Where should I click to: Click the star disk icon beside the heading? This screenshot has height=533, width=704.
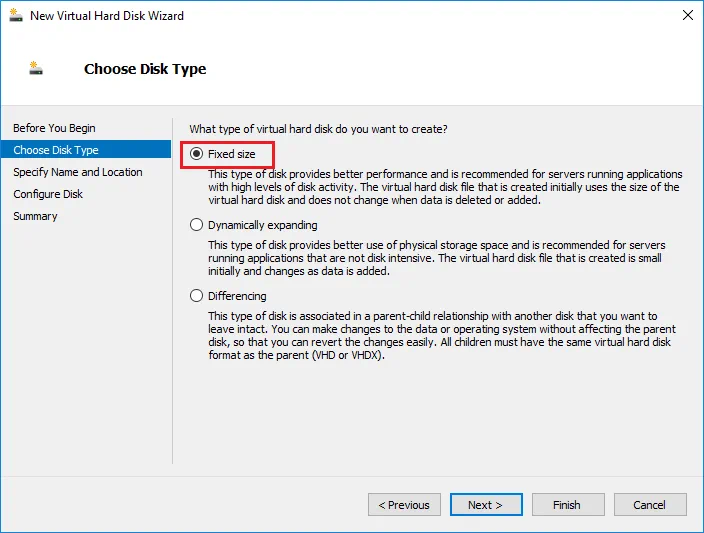[38, 69]
